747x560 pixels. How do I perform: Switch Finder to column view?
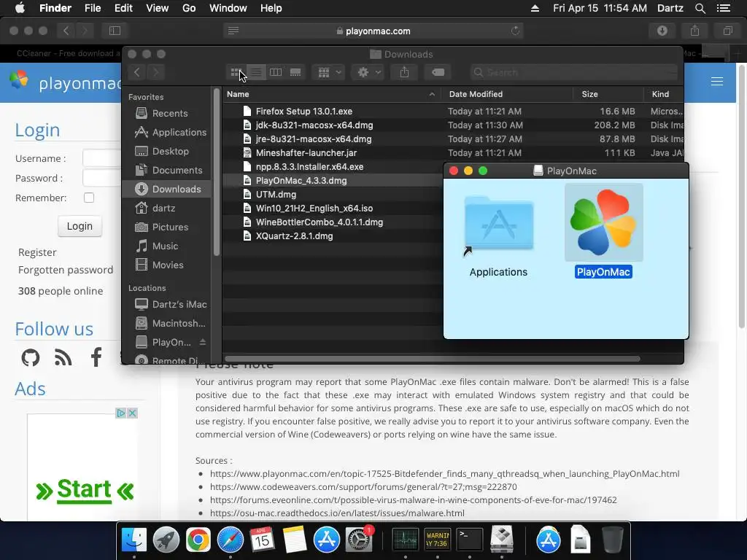coord(275,72)
